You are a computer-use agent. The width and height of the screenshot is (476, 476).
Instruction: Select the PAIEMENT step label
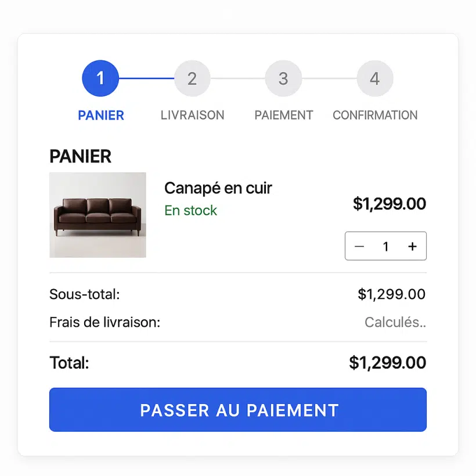(x=284, y=116)
